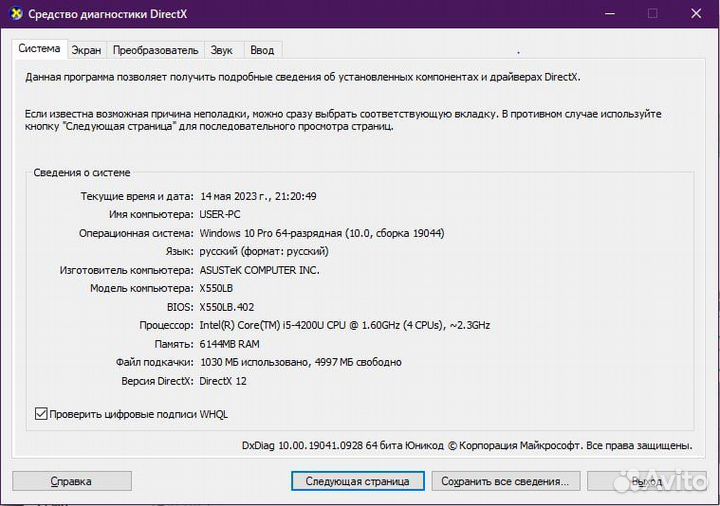Click the Операционная система label
The height and width of the screenshot is (506, 720).
tap(136, 233)
